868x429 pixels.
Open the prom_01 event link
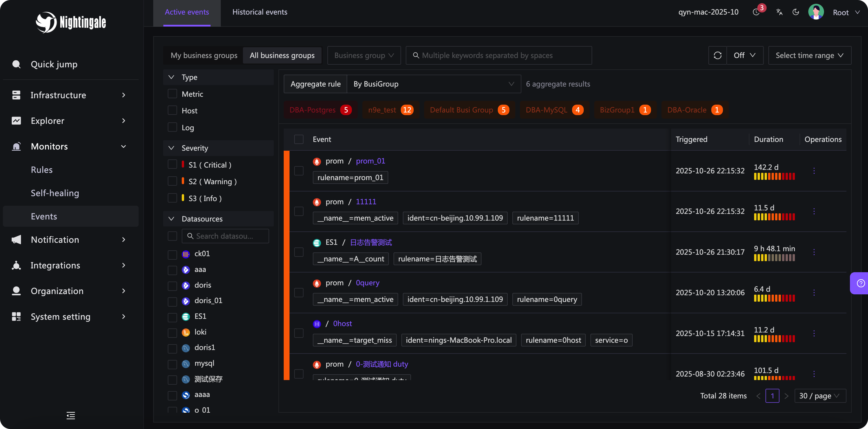pos(370,161)
